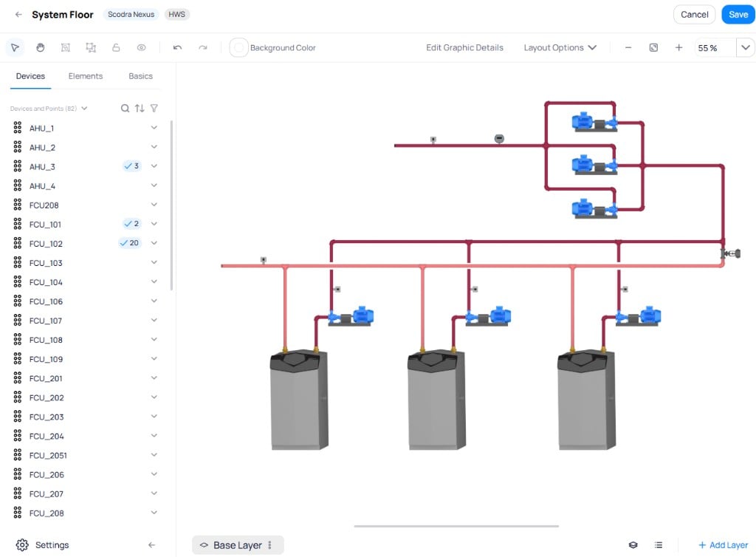756x557 pixels.
Task: Click the layer list view icon
Action: 658,545
